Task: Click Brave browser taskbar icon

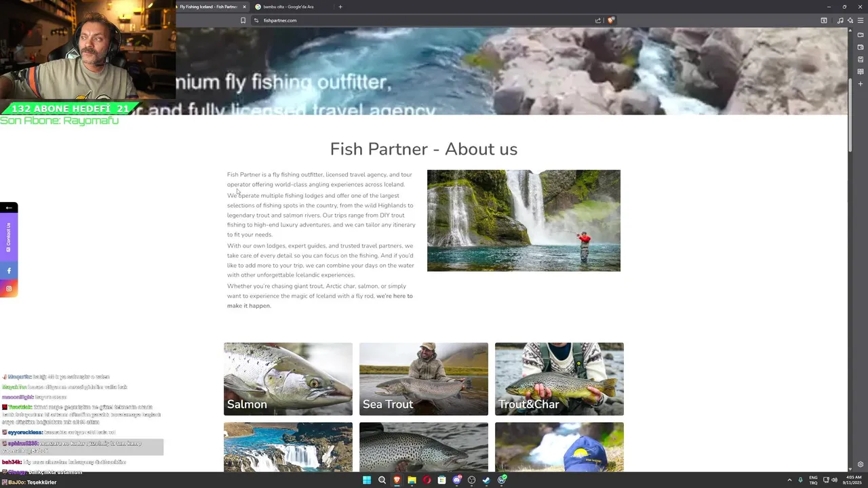Action: 397,480
